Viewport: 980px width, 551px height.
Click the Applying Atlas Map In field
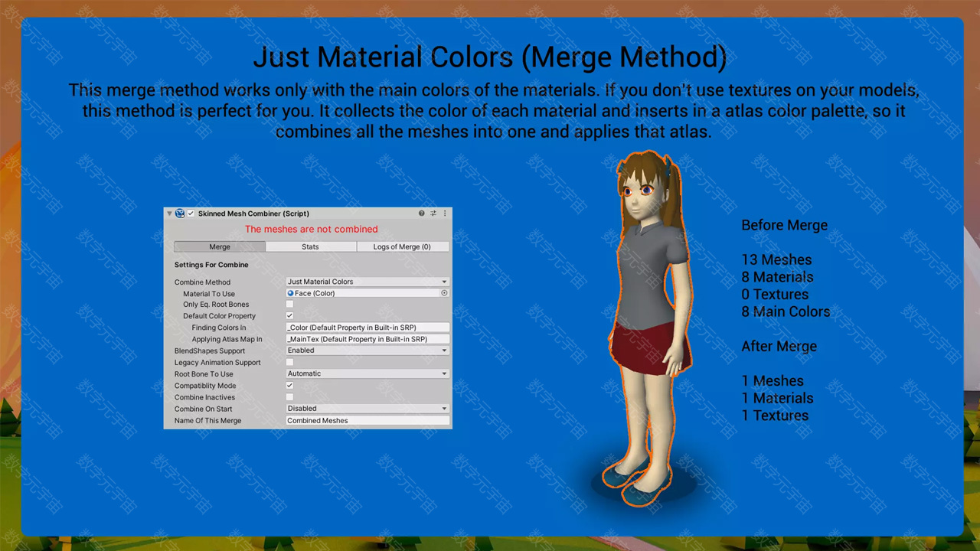point(367,339)
